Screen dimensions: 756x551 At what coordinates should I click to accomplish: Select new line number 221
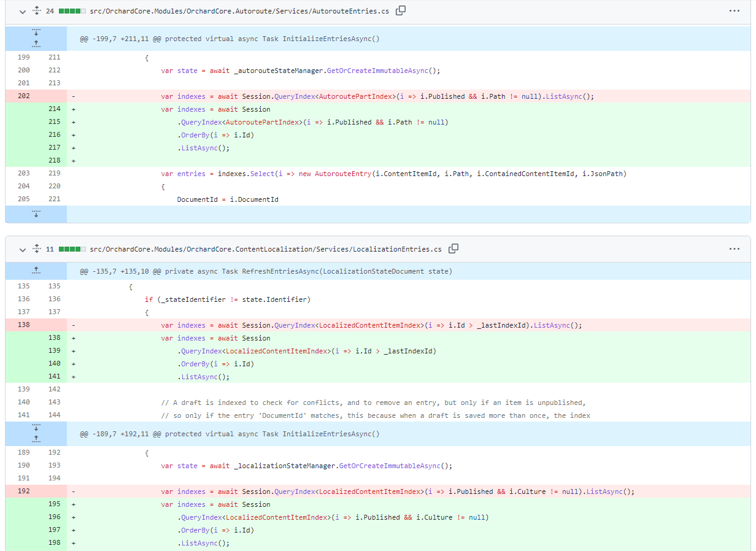point(54,199)
